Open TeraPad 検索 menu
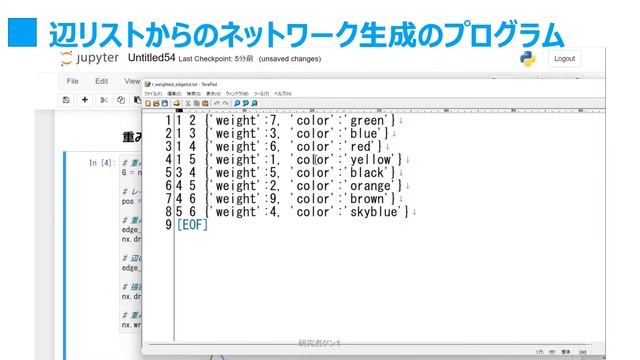 click(193, 93)
